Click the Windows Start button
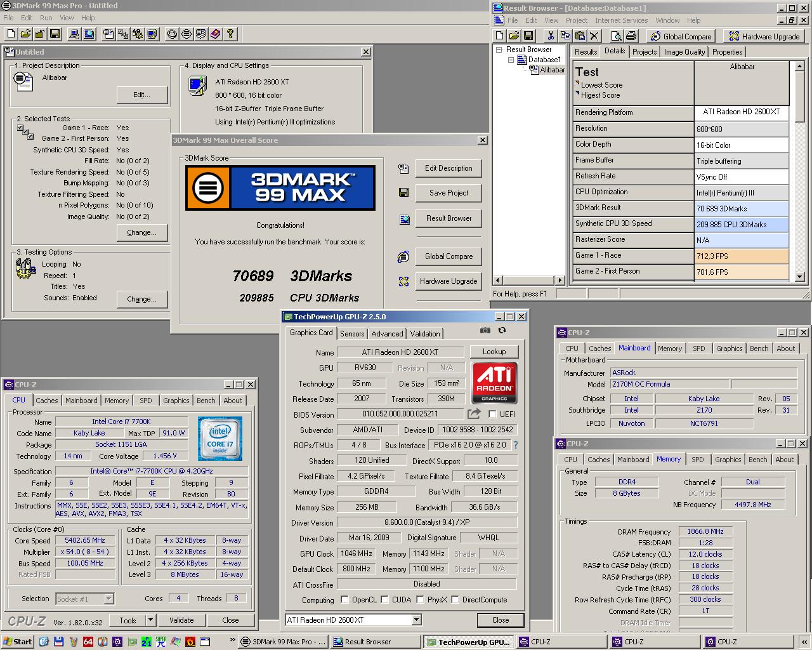This screenshot has height=650, width=812. click(18, 642)
